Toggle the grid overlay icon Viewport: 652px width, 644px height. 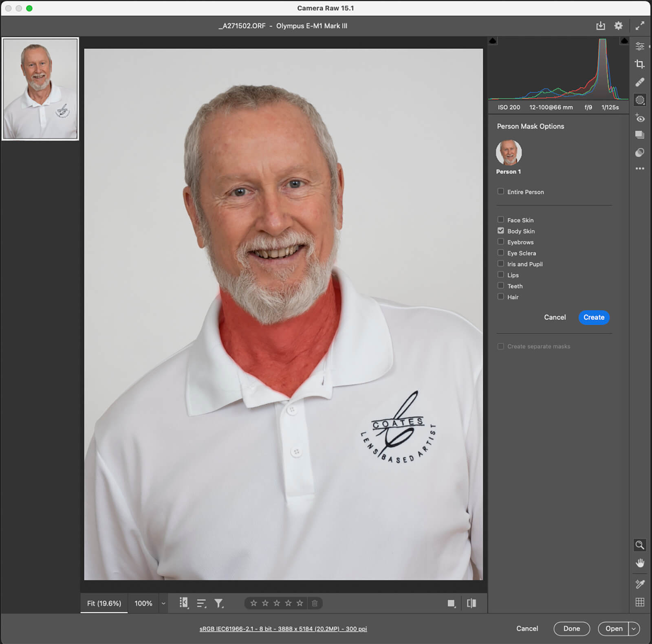tap(640, 602)
